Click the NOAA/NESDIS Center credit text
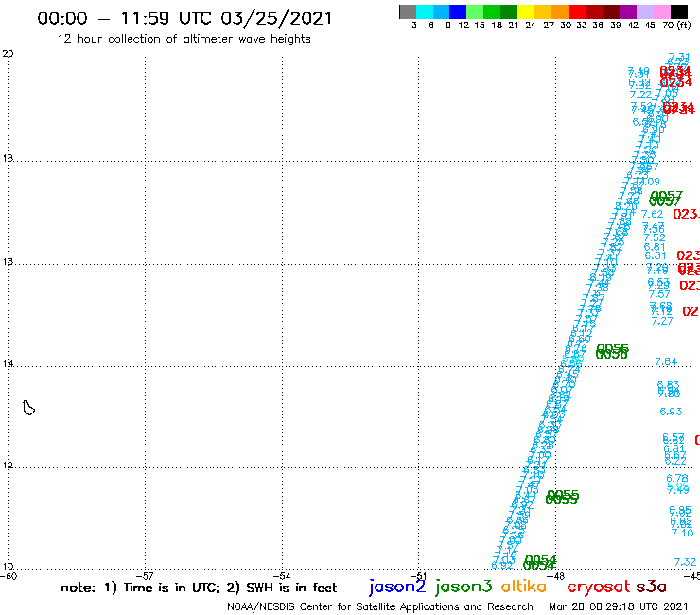The image size is (700, 615). [x=380, y=606]
